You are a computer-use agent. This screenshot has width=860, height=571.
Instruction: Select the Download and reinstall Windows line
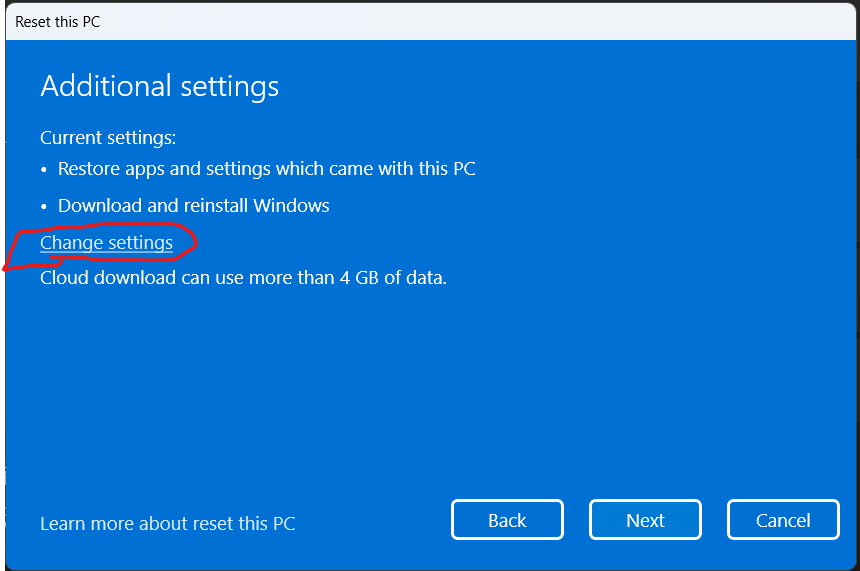(x=193, y=206)
